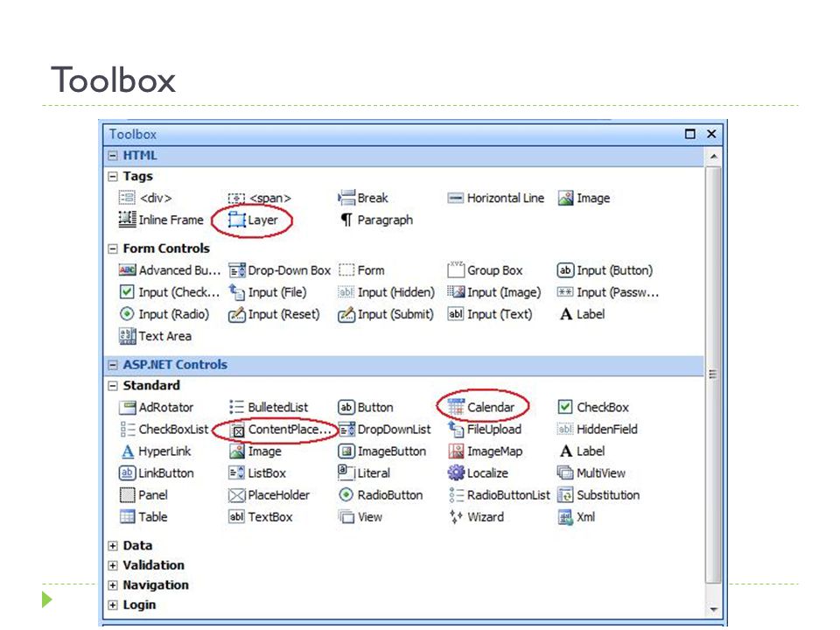Click the ImageButton label

[x=392, y=451]
